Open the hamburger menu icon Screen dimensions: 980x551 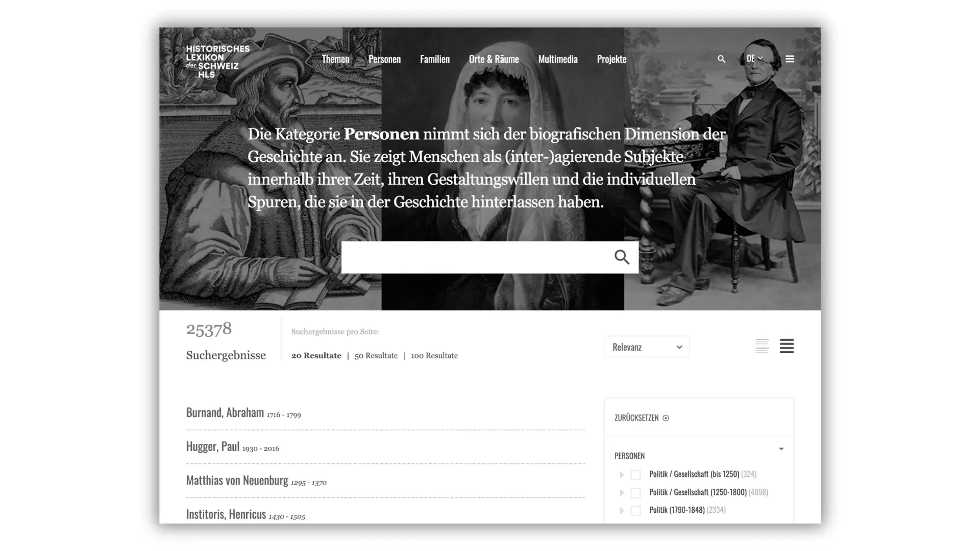pyautogui.click(x=790, y=59)
